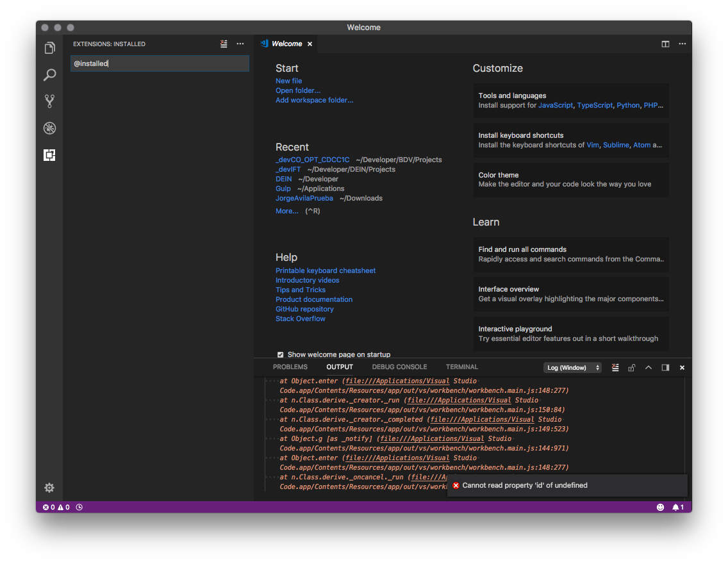Select the Extensions view icon
This screenshot has height=564, width=728.
click(50, 155)
